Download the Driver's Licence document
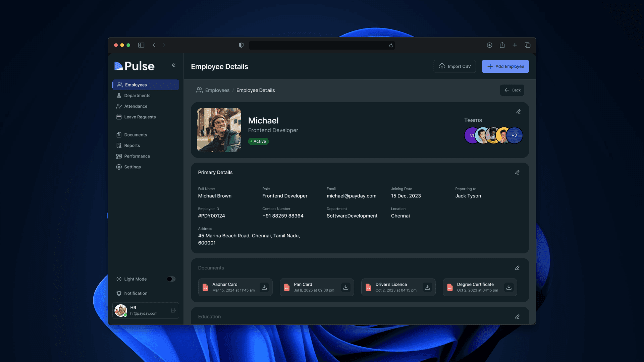644x362 pixels. 427,287
